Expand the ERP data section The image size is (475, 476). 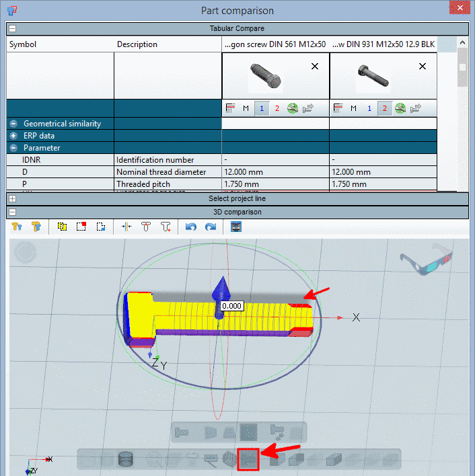pyautogui.click(x=13, y=136)
